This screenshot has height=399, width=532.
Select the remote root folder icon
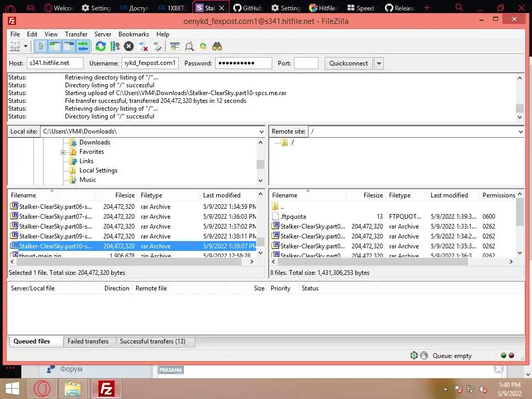tap(284, 142)
